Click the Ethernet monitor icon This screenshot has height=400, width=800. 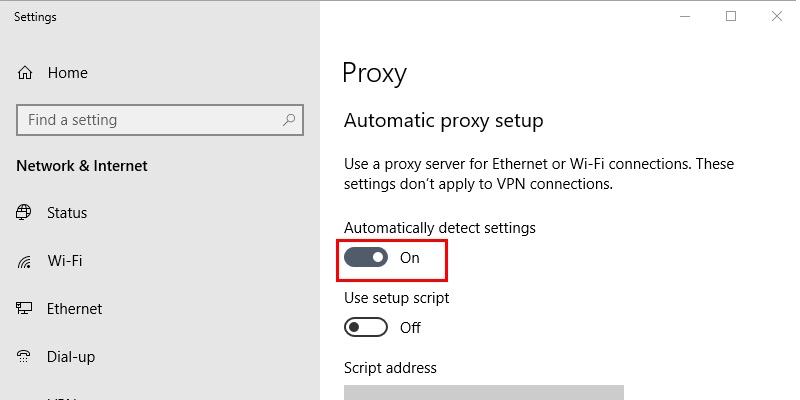[x=23, y=309]
